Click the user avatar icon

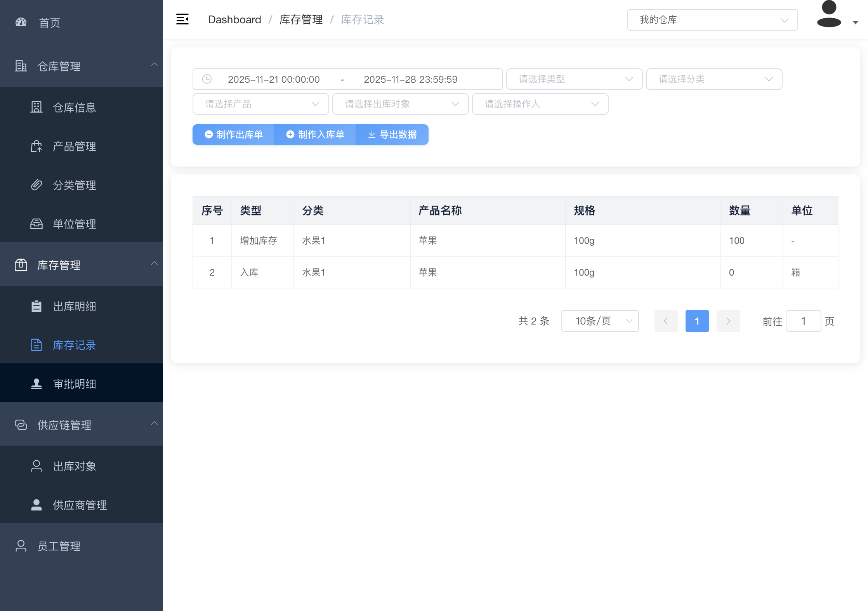tap(829, 15)
